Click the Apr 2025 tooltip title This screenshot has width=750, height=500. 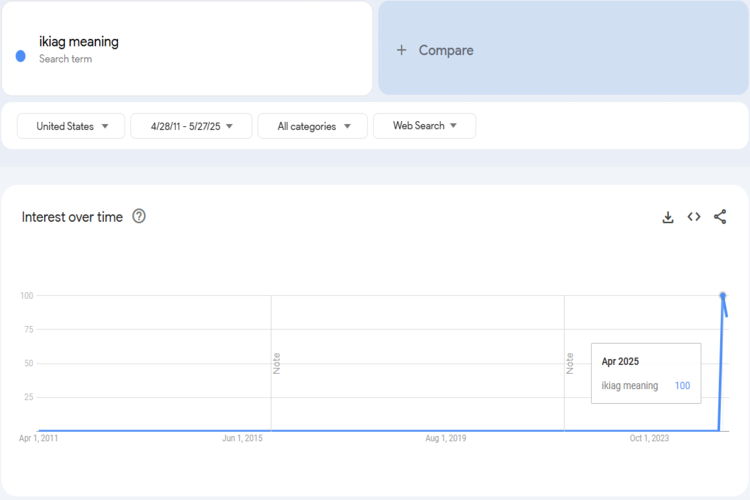pyautogui.click(x=620, y=361)
